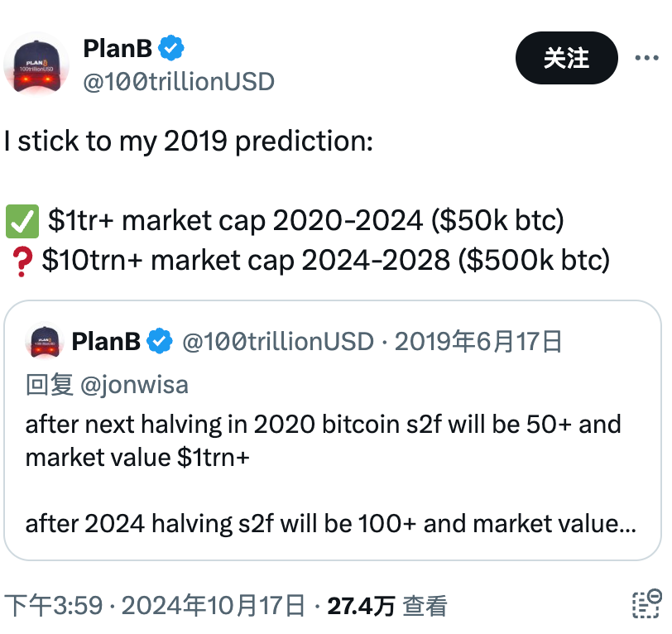Open the three-dot more options icon
672x634 pixels.
point(649,56)
